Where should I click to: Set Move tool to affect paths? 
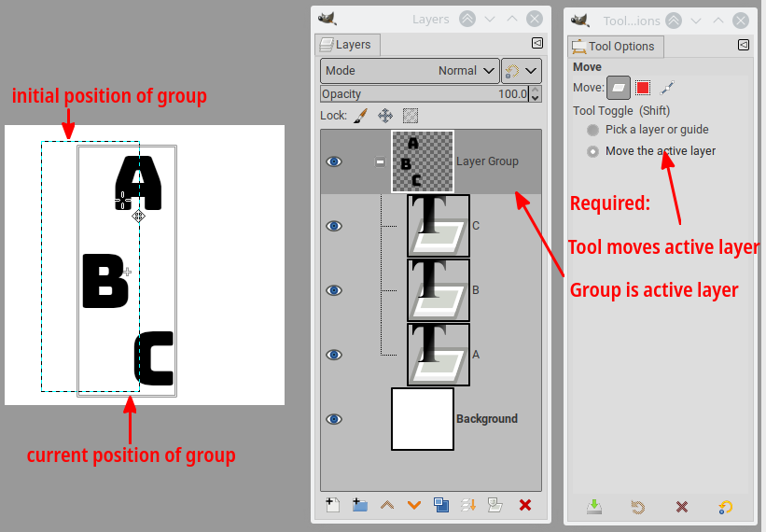(667, 88)
